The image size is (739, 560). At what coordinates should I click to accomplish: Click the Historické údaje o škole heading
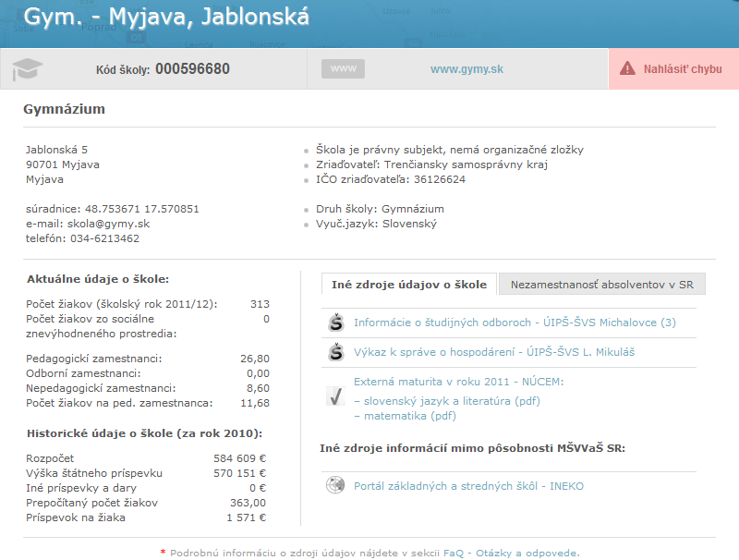pyautogui.click(x=145, y=433)
